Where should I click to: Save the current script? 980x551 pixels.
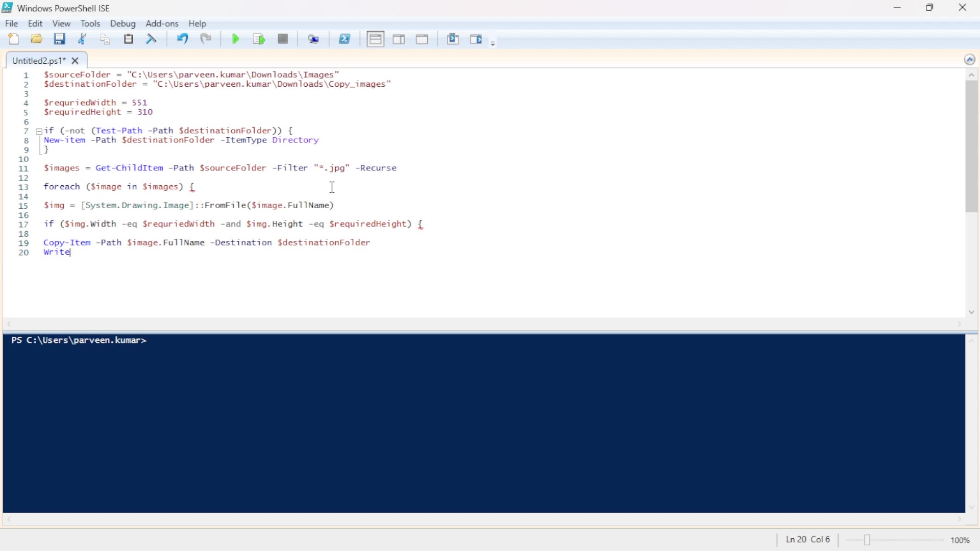point(60,38)
